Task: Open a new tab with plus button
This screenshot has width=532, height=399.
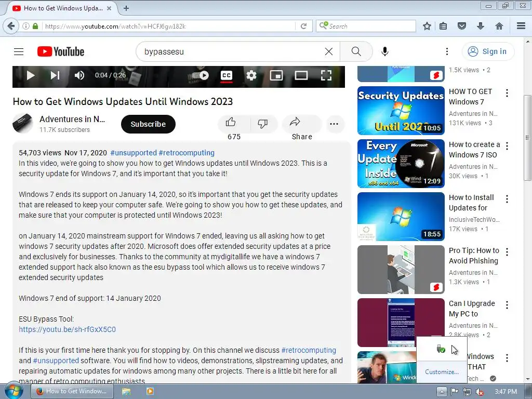Action: click(126, 8)
